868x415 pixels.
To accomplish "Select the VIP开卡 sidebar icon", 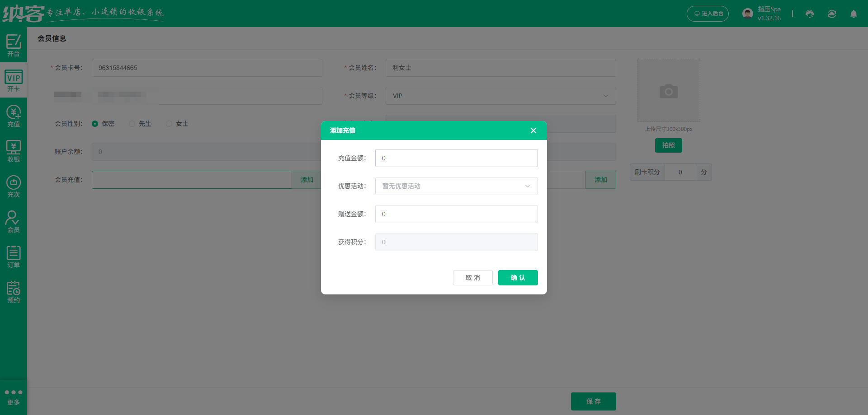I will (x=14, y=80).
